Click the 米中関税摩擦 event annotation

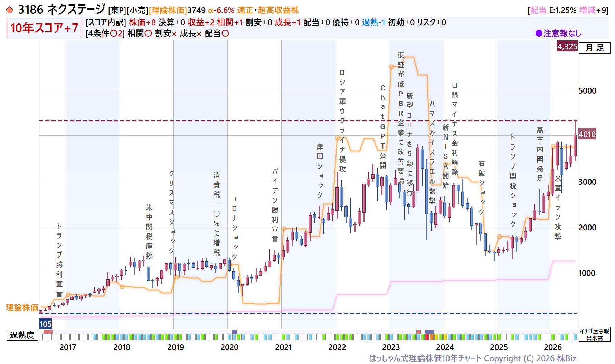(x=149, y=231)
